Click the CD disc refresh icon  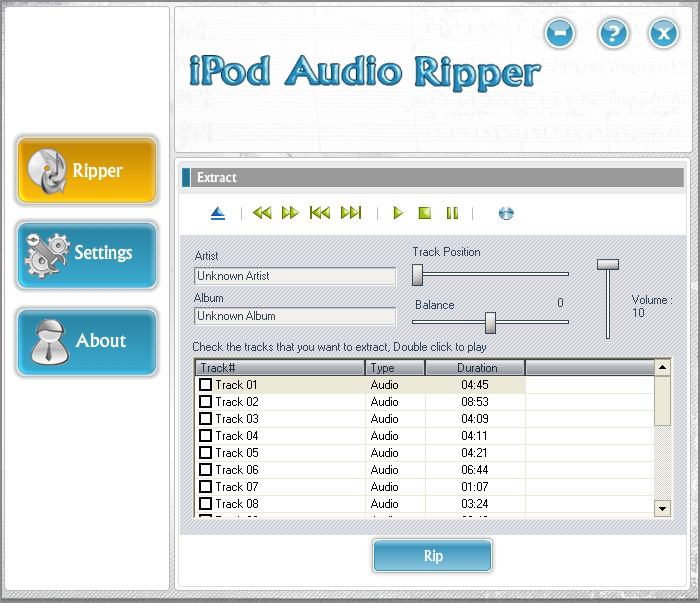point(506,213)
